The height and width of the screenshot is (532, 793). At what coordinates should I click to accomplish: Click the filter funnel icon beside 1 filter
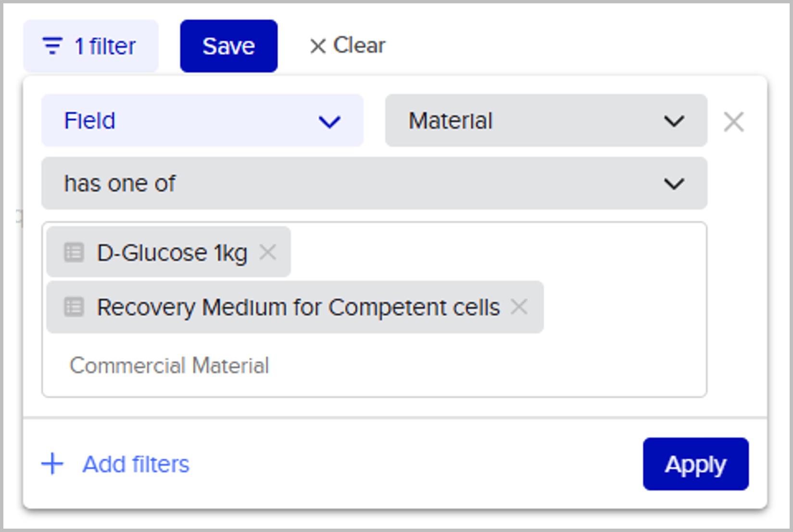click(52, 46)
